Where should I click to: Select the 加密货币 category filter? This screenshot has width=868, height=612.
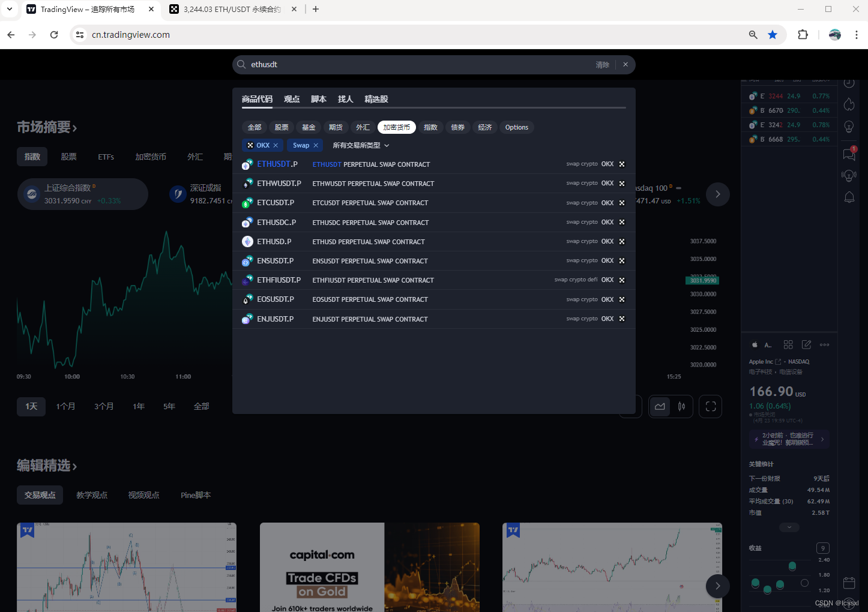[397, 127]
